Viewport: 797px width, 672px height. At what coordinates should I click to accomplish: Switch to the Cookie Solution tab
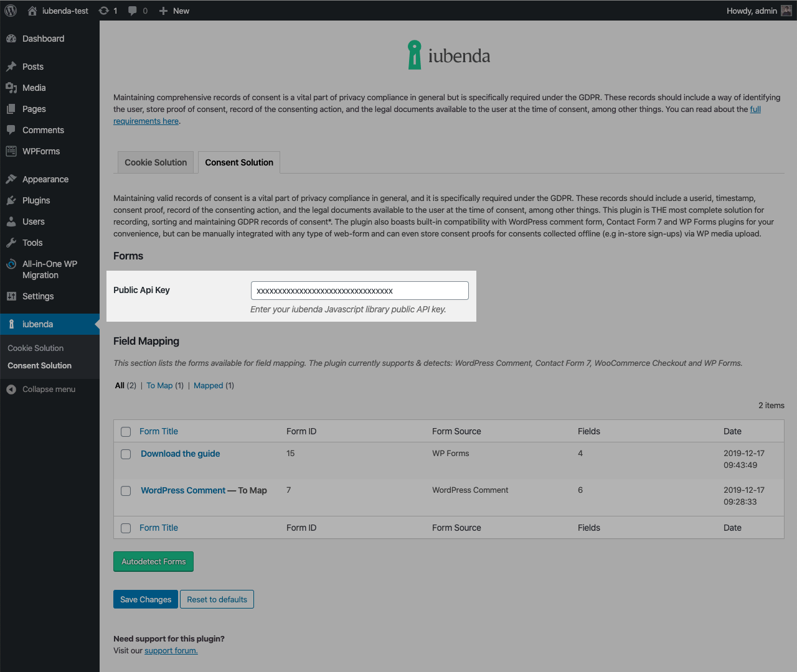156,162
